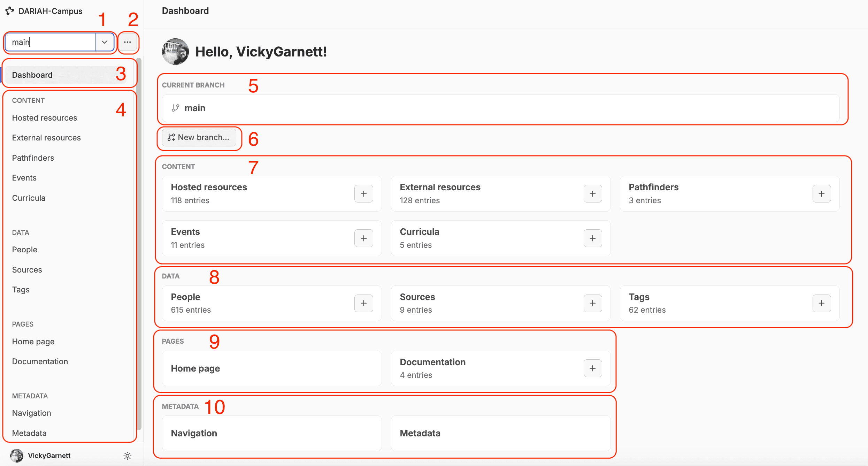
Task: Expand the branch selector dropdown arrow
Action: pyautogui.click(x=104, y=42)
